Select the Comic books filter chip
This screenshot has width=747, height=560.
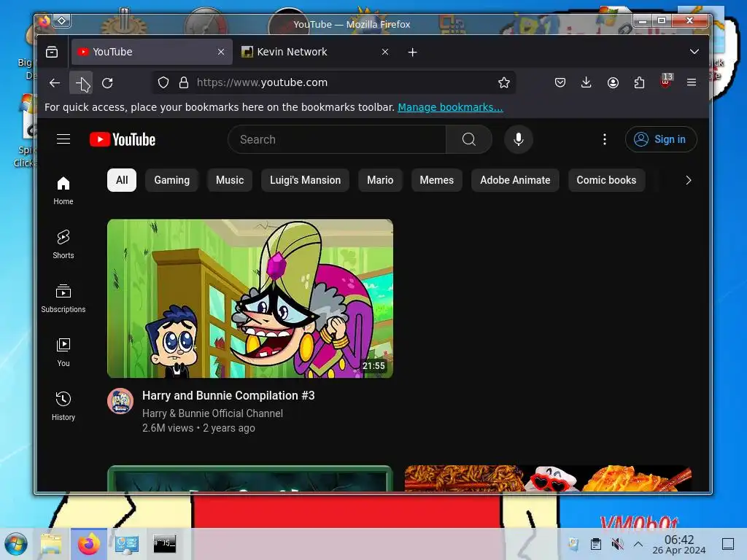pyautogui.click(x=606, y=180)
